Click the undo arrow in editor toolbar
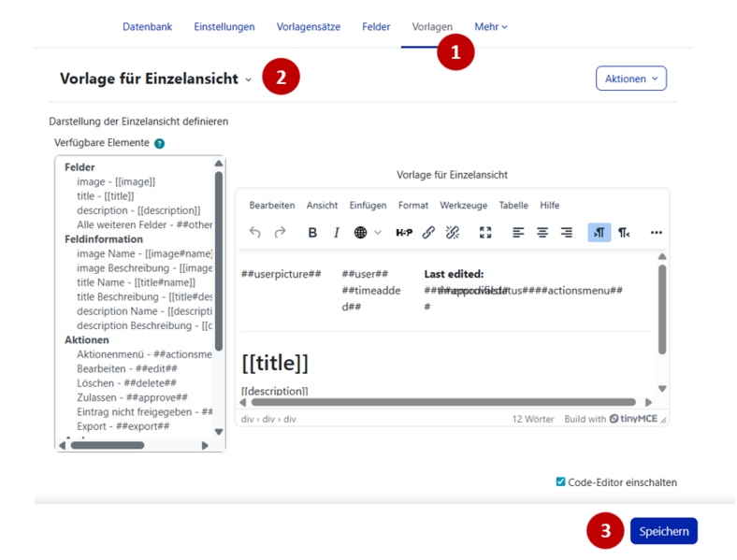This screenshot has width=737, height=560. coord(255,233)
